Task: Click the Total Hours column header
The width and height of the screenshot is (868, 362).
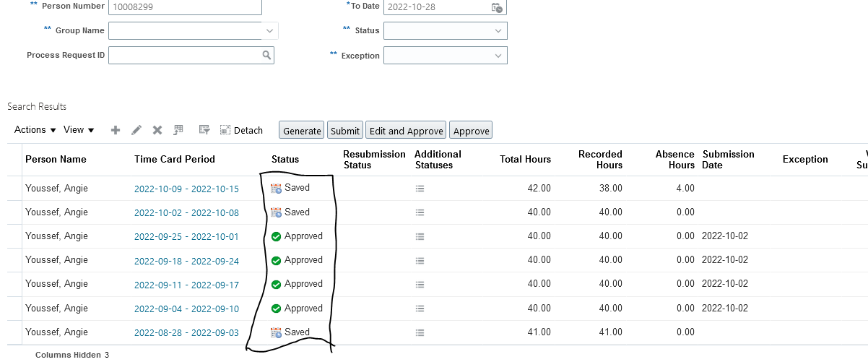Action: pos(525,159)
